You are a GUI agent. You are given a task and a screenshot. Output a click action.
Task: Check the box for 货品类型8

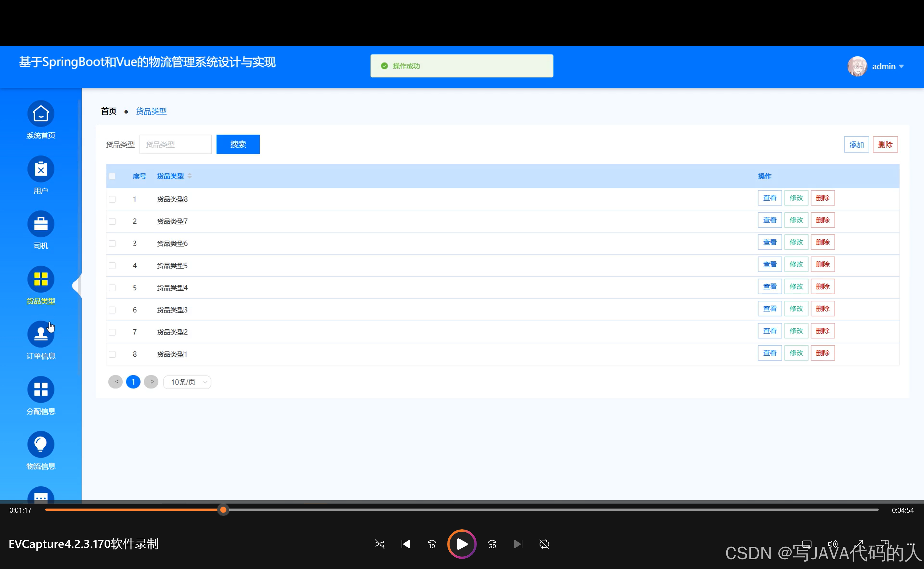click(112, 199)
